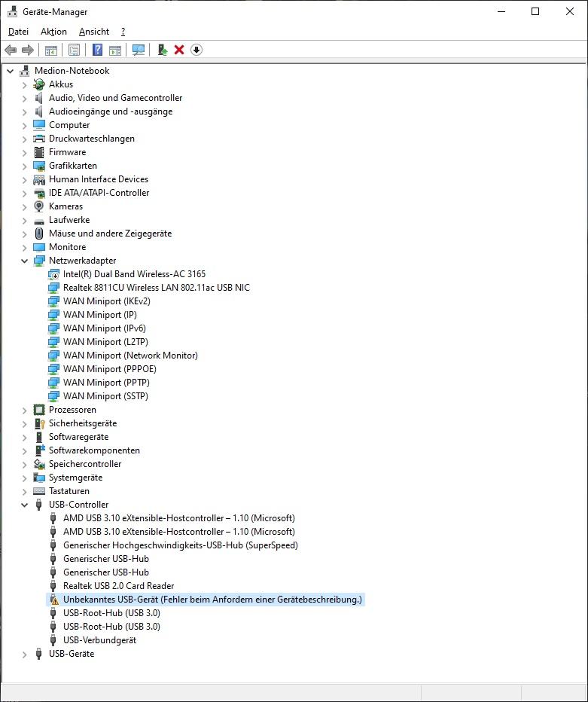Click the Kameras webcam icon
Screen dimensions: 588x702
(x=39, y=206)
